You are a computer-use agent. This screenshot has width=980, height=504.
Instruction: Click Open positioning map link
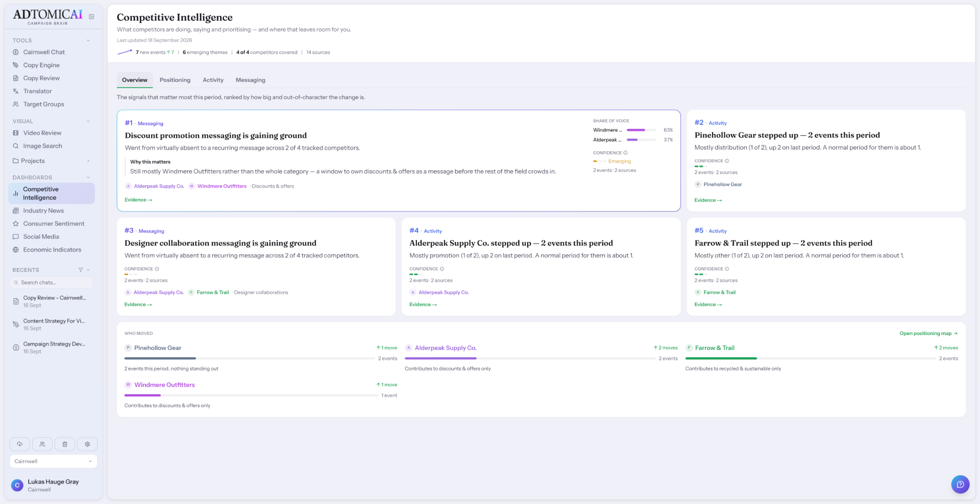coord(928,334)
